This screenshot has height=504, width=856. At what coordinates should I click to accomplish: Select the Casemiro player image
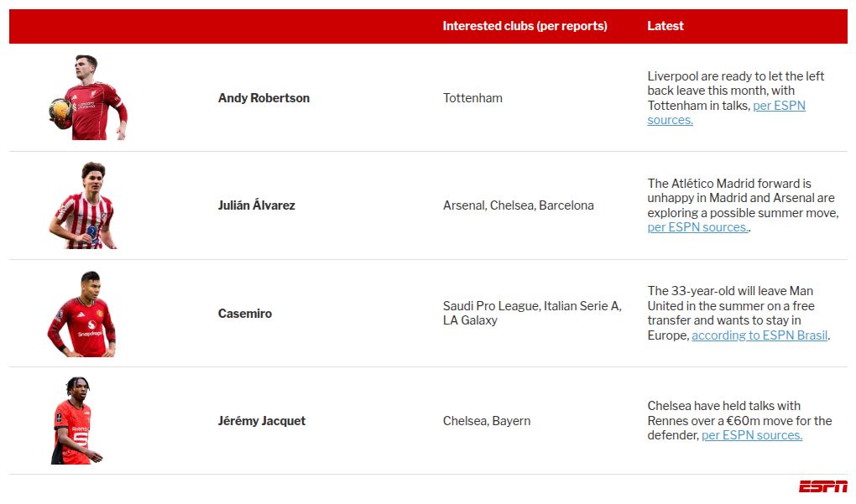click(82, 314)
